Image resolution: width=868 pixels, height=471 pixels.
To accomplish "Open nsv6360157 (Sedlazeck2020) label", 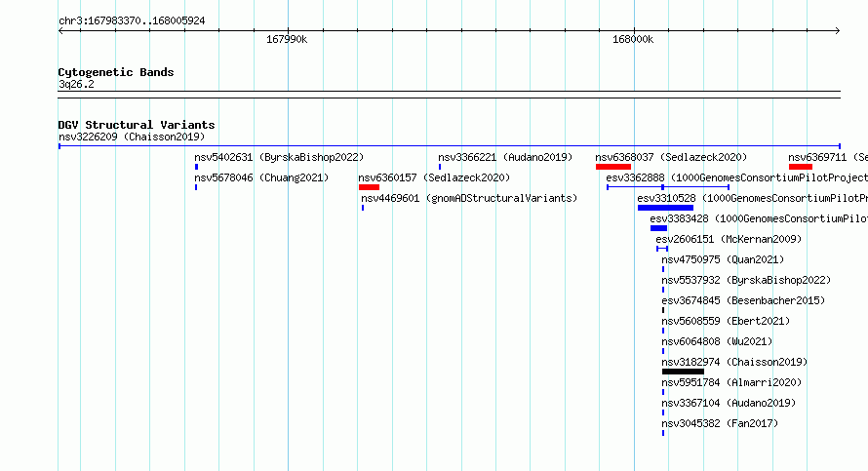I will point(434,177).
